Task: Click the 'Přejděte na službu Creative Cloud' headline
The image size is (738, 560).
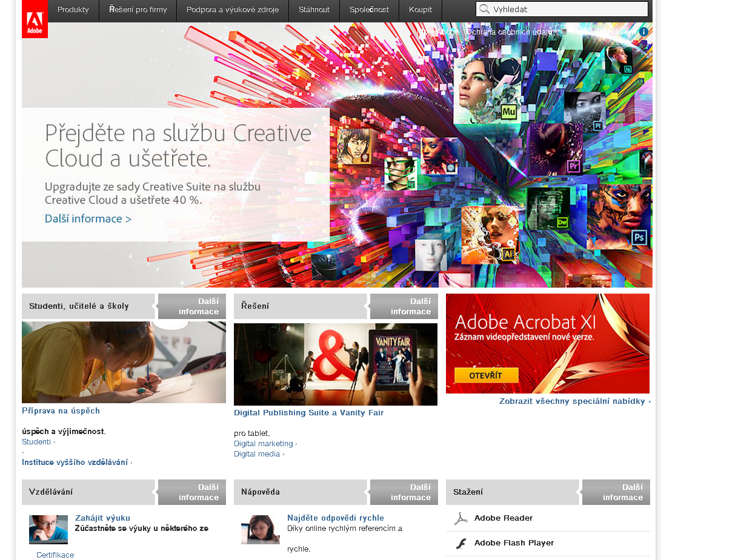Action: (x=178, y=145)
